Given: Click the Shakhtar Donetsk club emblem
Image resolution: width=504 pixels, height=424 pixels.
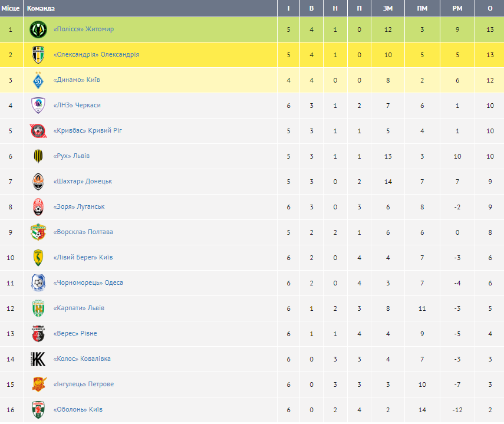Looking at the screenshot, I should [38, 181].
